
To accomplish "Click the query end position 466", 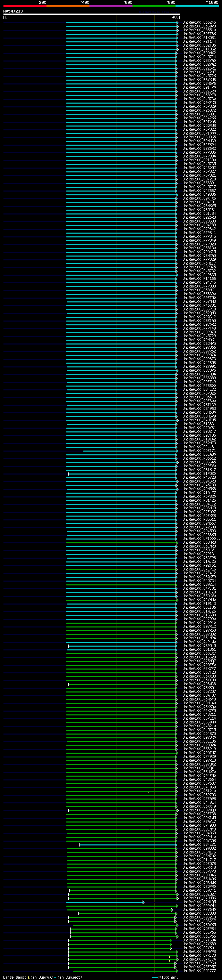I will pyautogui.click(x=175, y=17).
